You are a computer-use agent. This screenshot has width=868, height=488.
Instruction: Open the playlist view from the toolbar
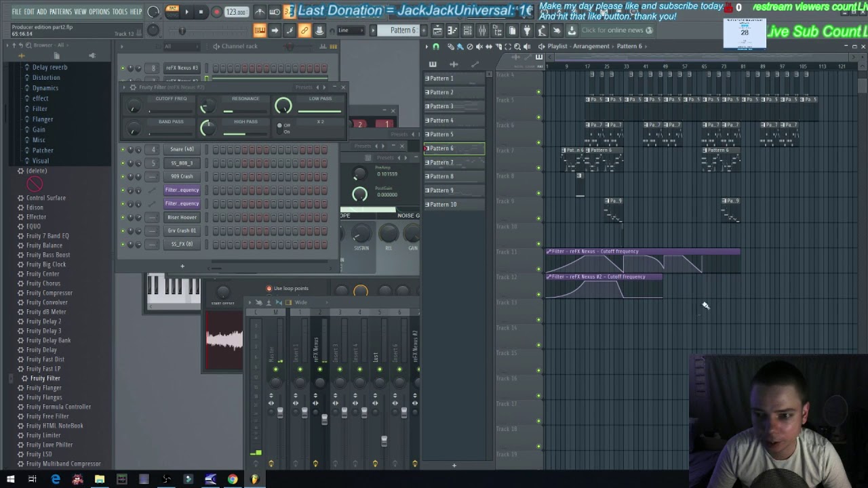click(x=437, y=30)
